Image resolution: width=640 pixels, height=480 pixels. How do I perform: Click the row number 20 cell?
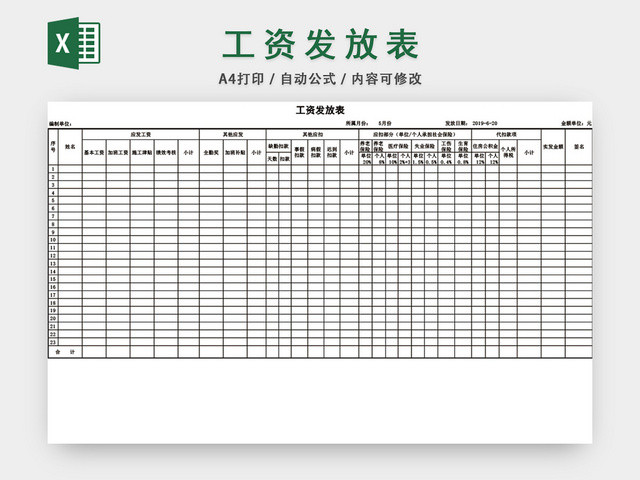pyautogui.click(x=53, y=318)
